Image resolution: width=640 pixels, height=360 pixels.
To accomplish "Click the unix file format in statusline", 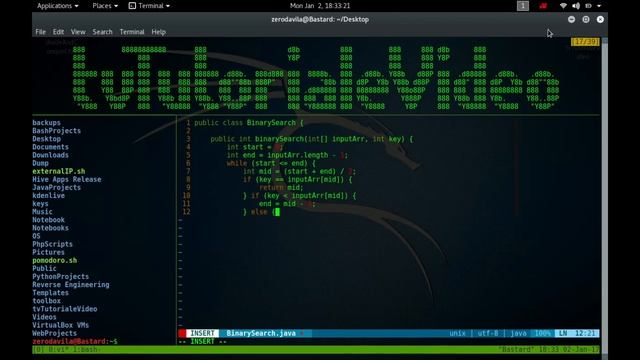I will pos(457,333).
